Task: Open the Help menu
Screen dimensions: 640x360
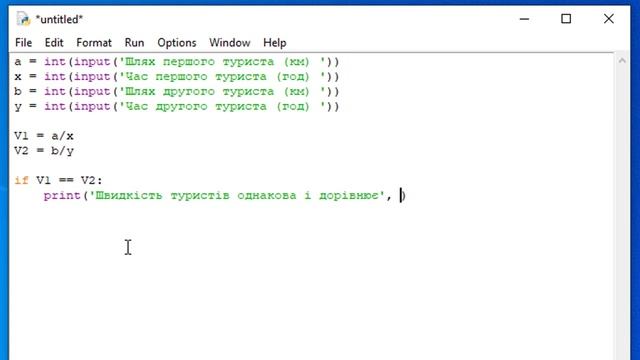Action: [275, 43]
